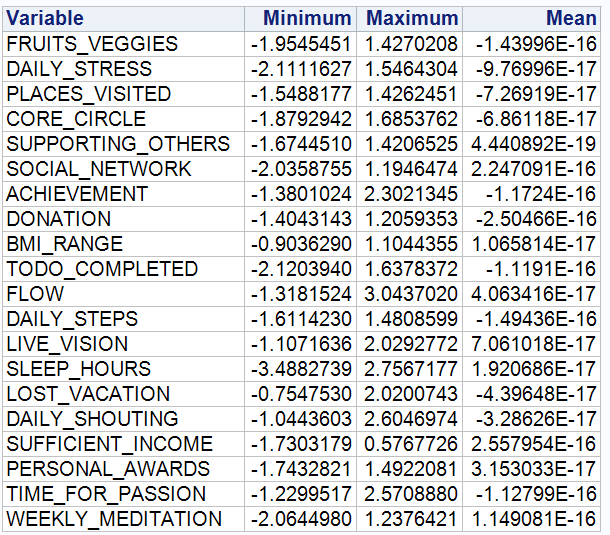Select the PERSONAL_AWARDS variable cell

click(123, 469)
